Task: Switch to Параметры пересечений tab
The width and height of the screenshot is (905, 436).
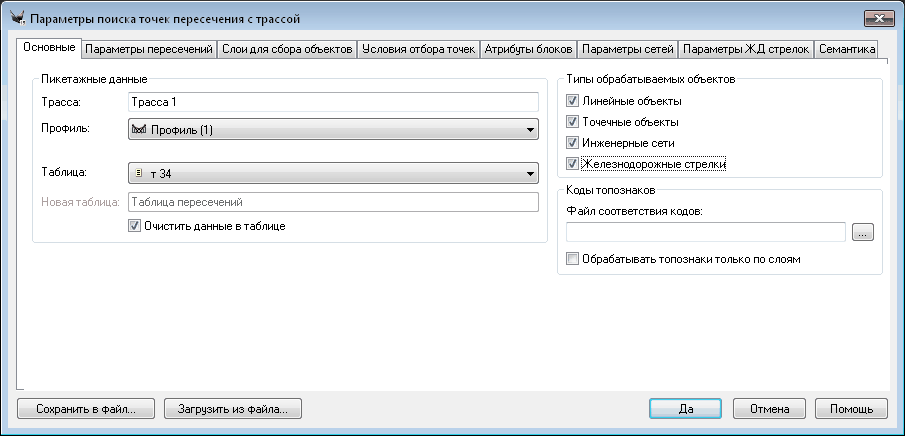Action: 148,49
